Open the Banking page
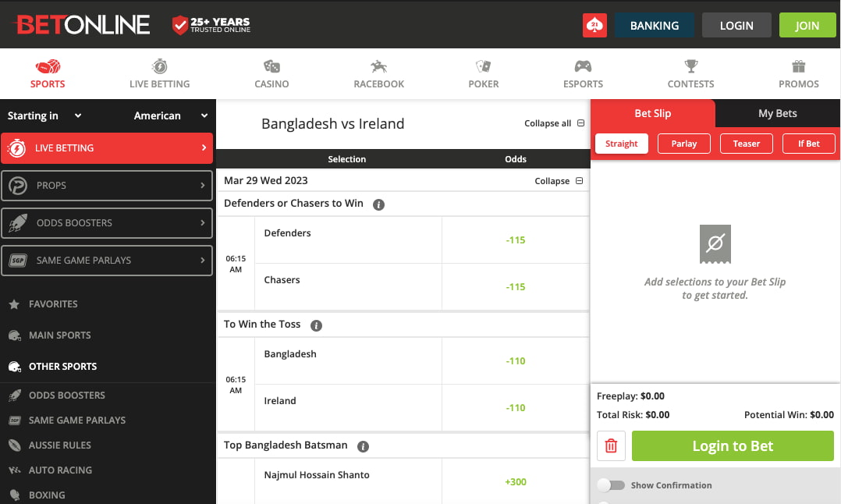This screenshot has height=504, width=841. click(655, 25)
